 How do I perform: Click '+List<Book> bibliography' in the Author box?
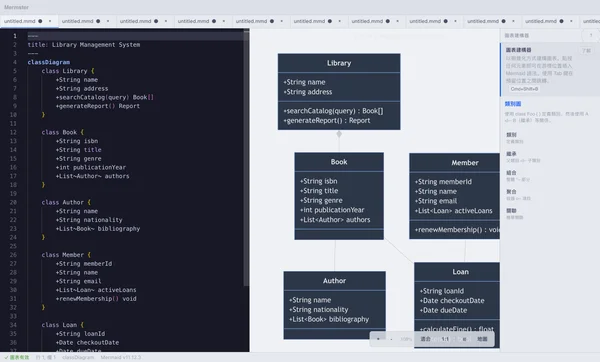pos(329,319)
